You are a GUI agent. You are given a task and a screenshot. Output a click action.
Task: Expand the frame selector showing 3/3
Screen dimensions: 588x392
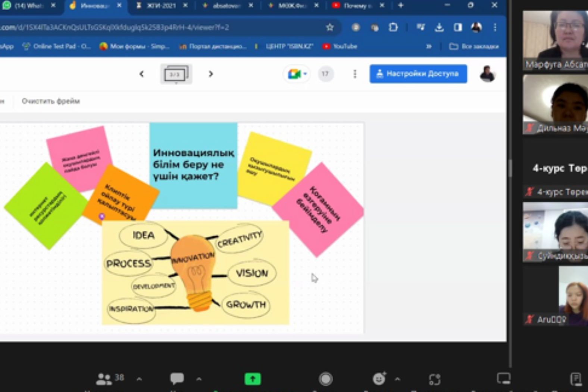tap(176, 74)
